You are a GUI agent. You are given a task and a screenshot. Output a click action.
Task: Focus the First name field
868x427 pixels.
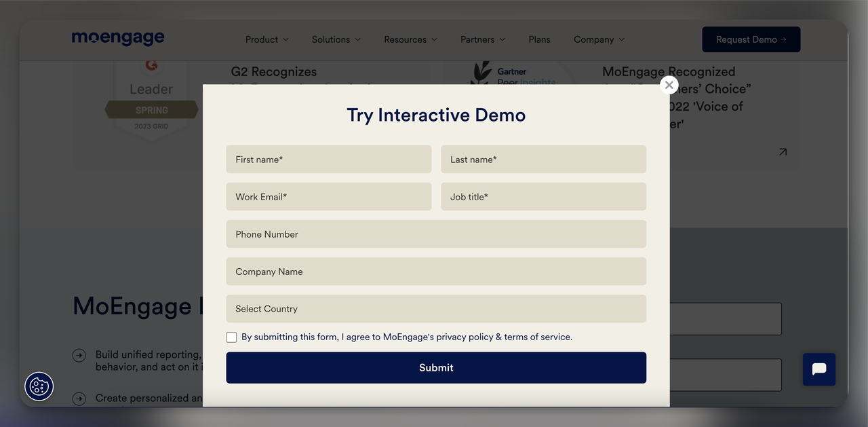329,160
